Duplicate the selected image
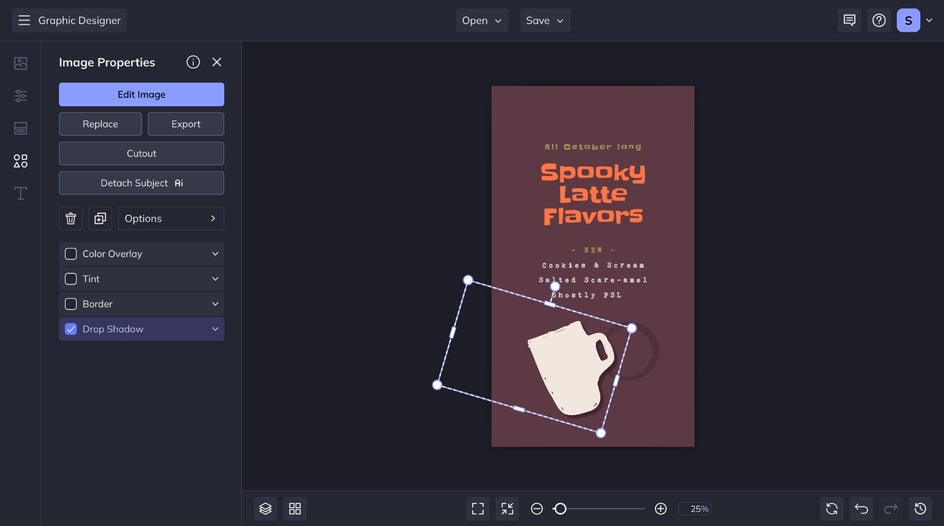Screen dimensions: 944x526 click(100, 218)
